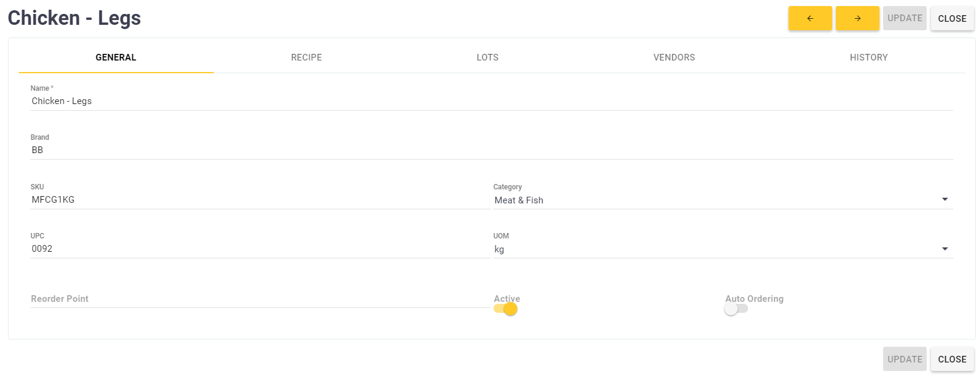Go to the Vendors tab
Screen dimensions: 980x377
(674, 57)
